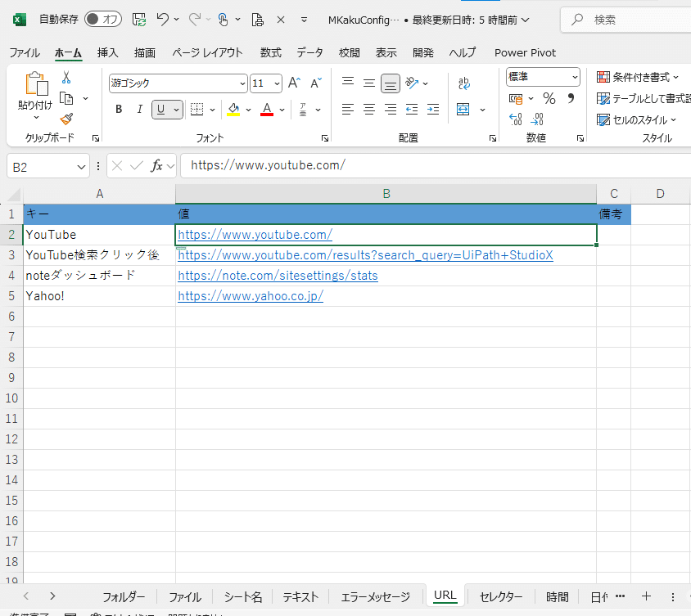Open the ファイル menu
The width and height of the screenshot is (691, 616).
25,53
